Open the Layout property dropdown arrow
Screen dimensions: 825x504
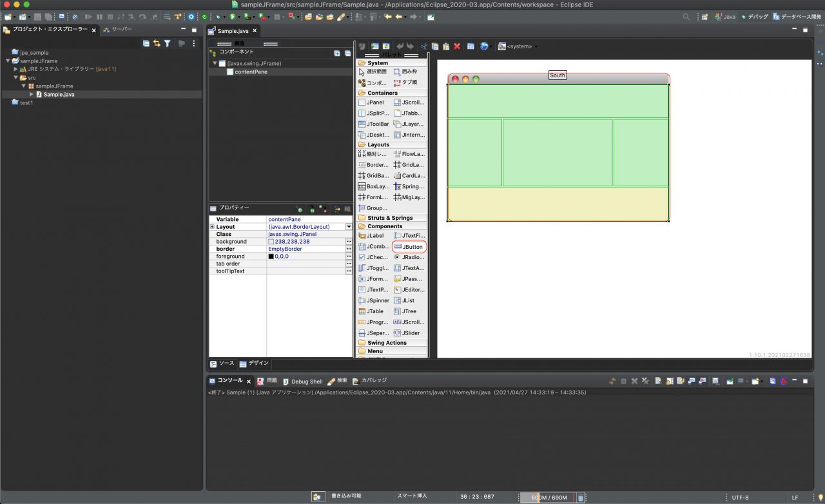[349, 227]
